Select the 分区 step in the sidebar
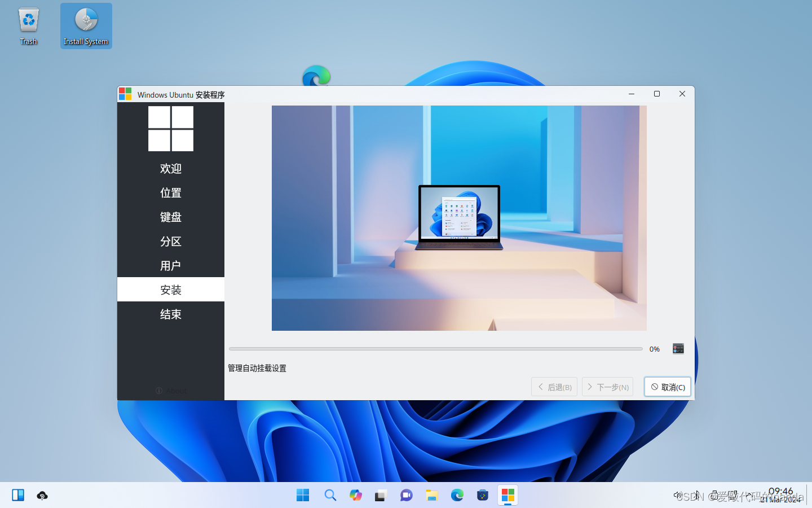Image resolution: width=812 pixels, height=508 pixels. pyautogui.click(x=171, y=241)
